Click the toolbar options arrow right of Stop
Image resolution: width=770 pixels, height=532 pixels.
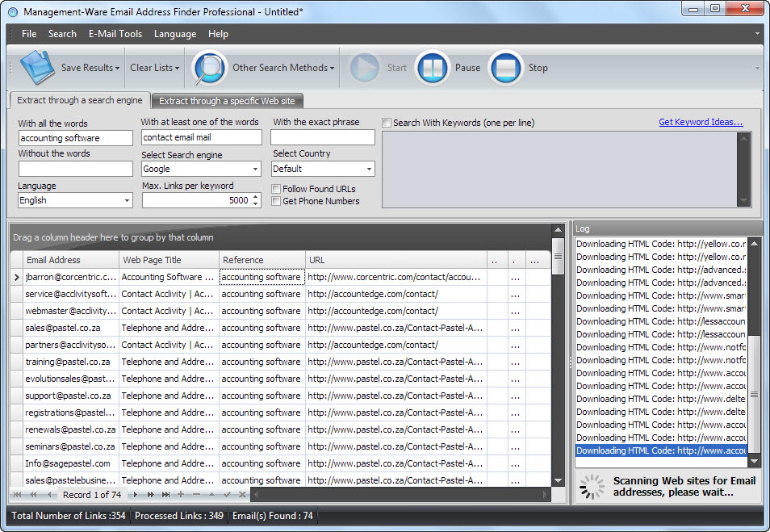pyautogui.click(x=757, y=68)
